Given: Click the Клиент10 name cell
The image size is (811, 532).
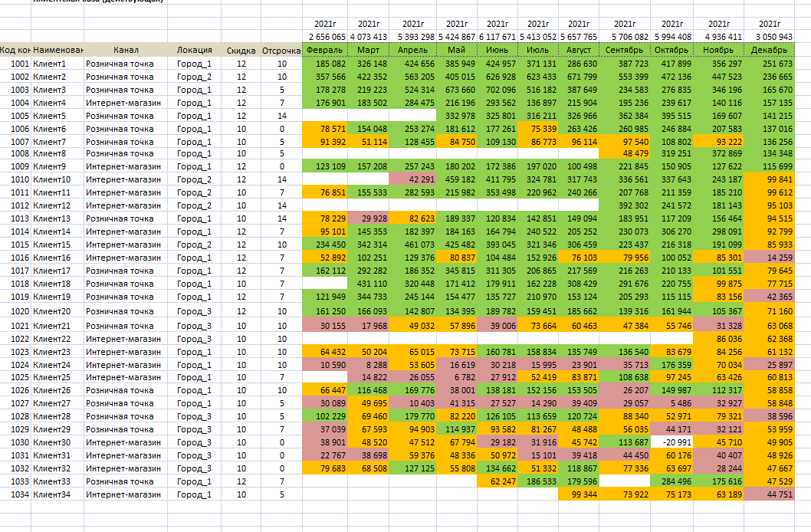Looking at the screenshot, I should click(57, 179).
